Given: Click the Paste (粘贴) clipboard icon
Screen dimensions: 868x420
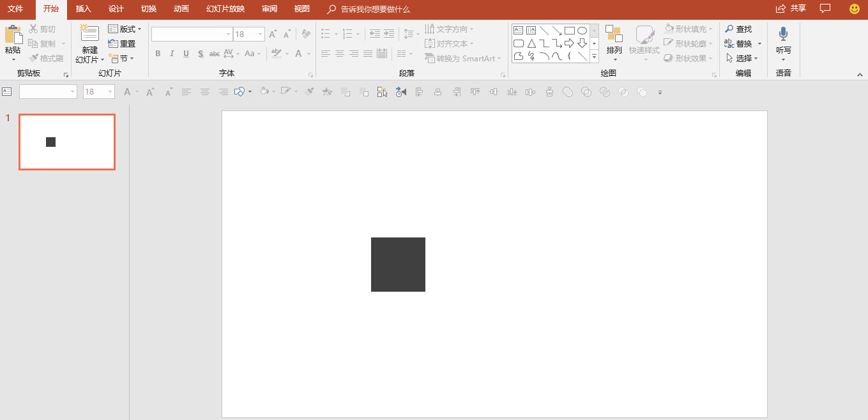Looking at the screenshot, I should tap(13, 36).
